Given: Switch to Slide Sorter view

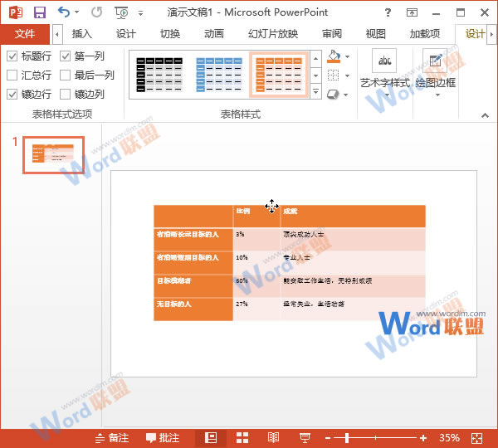Looking at the screenshot, I should click(242, 438).
